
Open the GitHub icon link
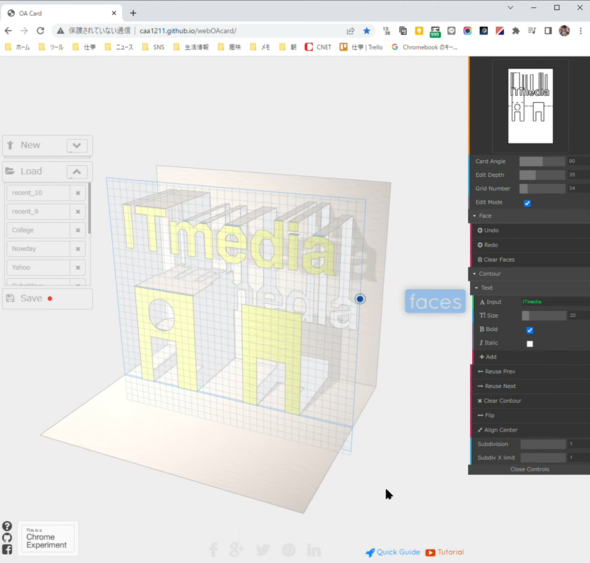click(x=7, y=538)
